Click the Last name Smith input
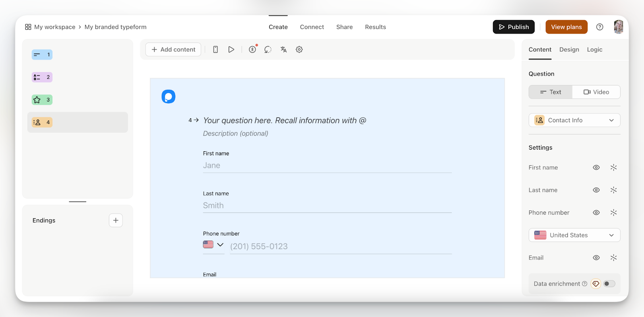Viewport: 644px width, 317px height. (x=327, y=206)
